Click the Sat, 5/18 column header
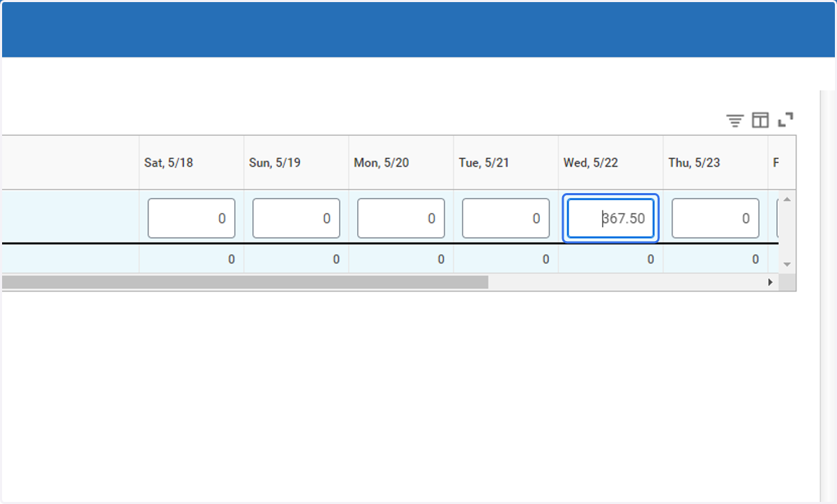Viewport: 837px width, 504px height. click(191, 162)
